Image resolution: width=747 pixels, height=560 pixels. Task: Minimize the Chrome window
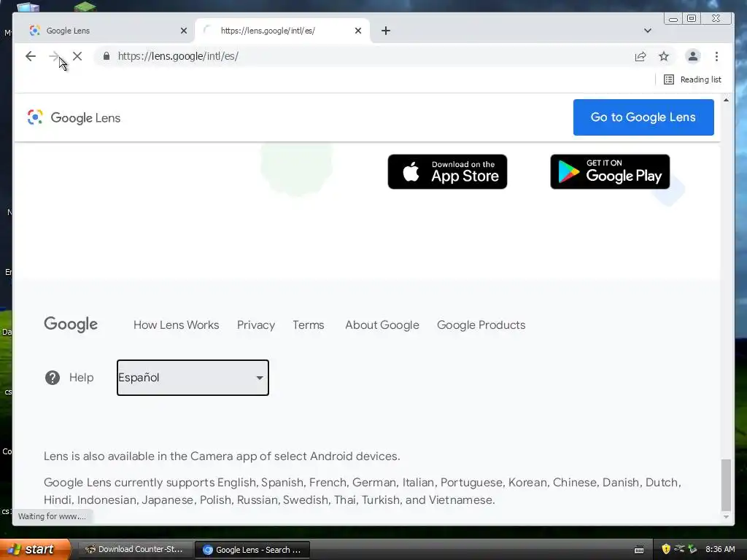pyautogui.click(x=673, y=18)
